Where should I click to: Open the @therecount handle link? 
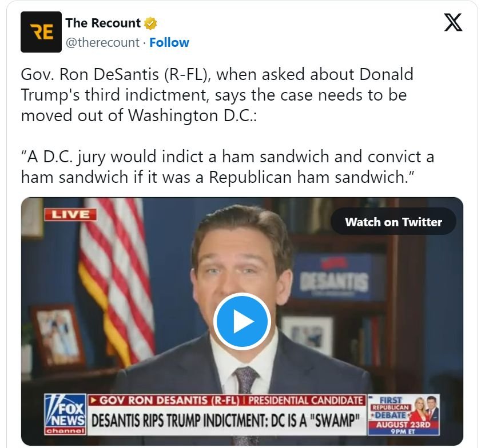pyautogui.click(x=102, y=42)
